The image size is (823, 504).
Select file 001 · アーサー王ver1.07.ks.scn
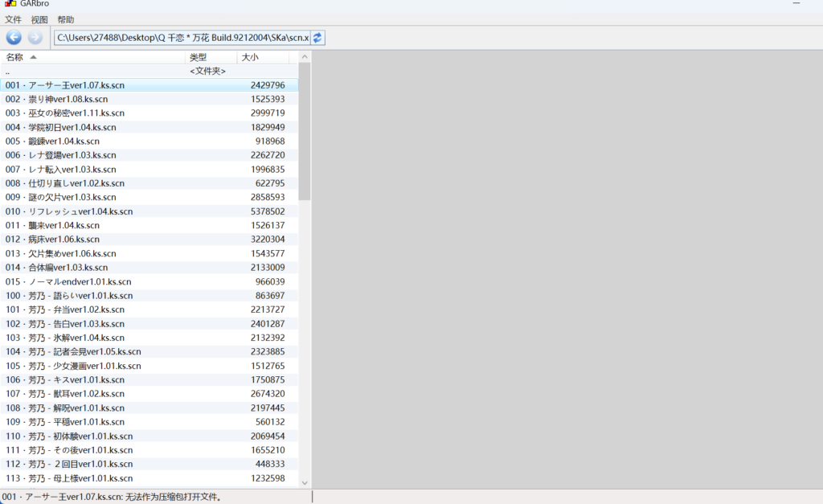(65, 85)
